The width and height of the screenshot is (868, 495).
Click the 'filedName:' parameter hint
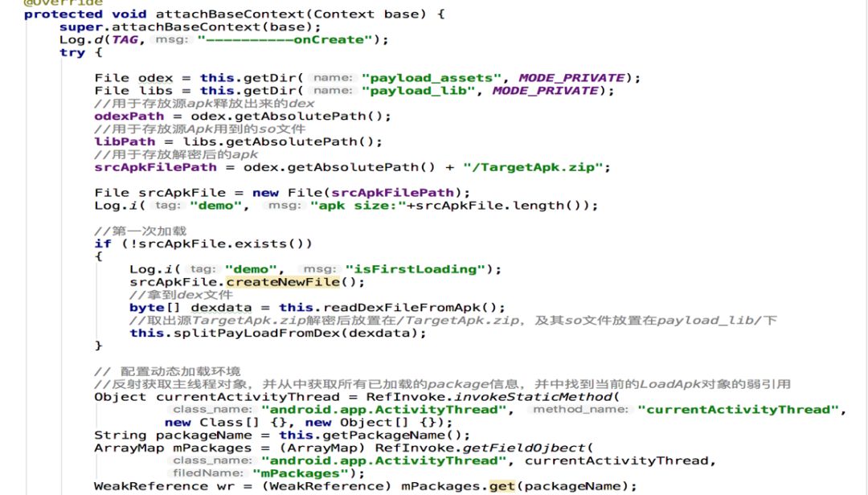207,473
